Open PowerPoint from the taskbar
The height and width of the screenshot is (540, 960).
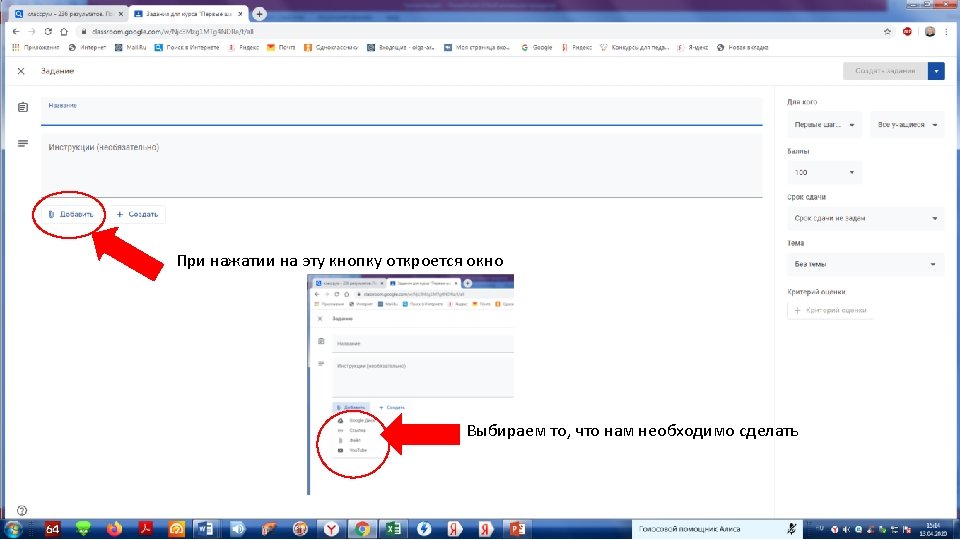tap(517, 529)
